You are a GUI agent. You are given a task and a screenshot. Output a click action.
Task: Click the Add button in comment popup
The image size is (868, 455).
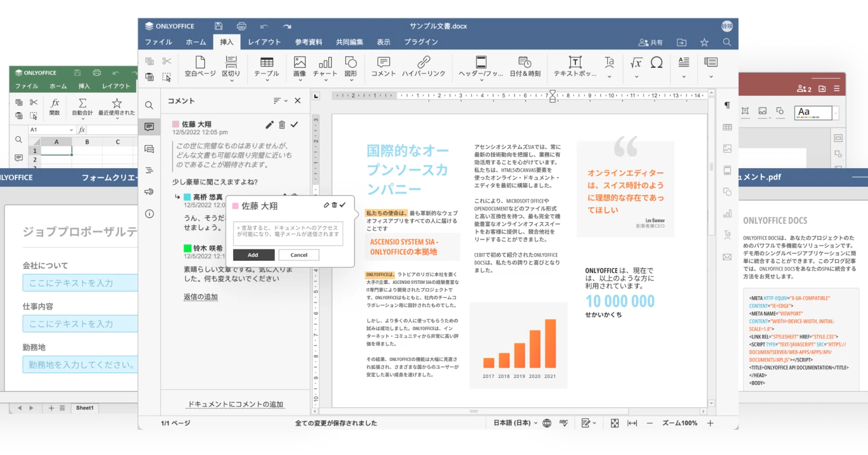[253, 255]
